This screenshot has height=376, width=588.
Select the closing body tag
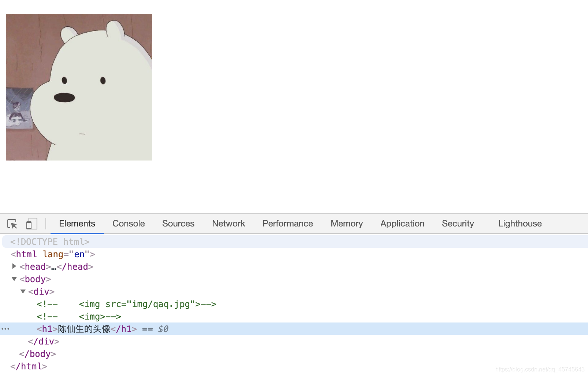37,354
